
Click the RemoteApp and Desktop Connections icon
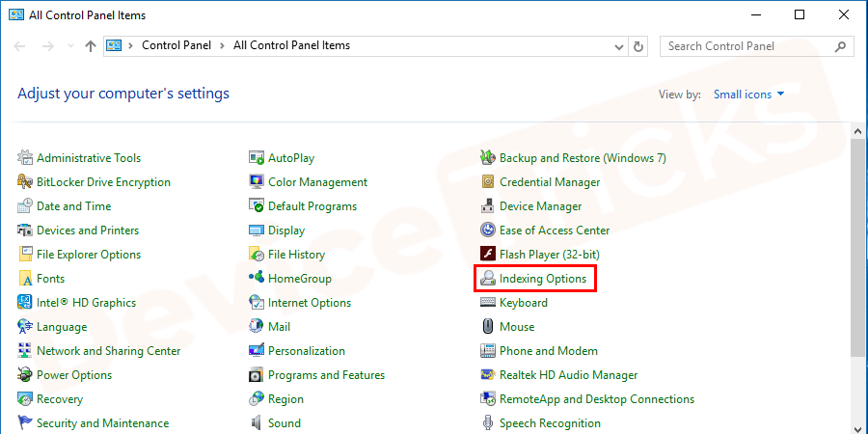coord(488,399)
